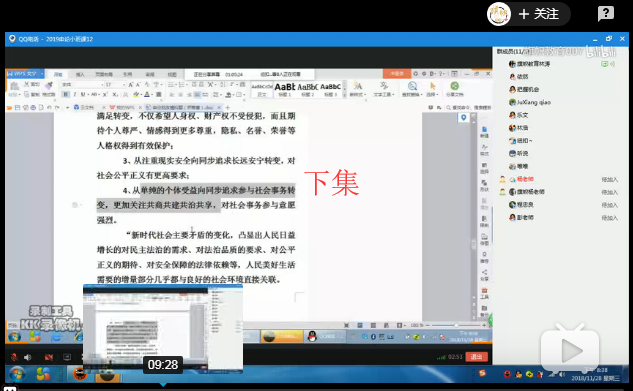Select the justify alignment button
Screen dimensions: 633x391
197,94
